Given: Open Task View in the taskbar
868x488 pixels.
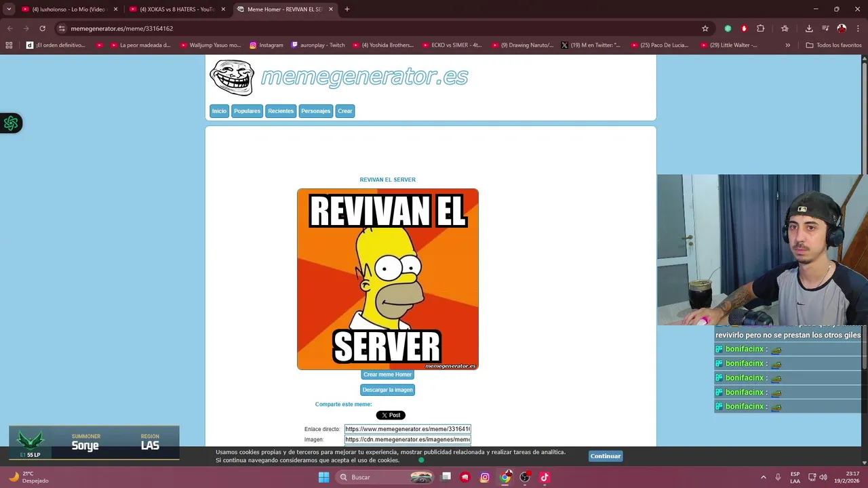Looking at the screenshot, I should (446, 477).
